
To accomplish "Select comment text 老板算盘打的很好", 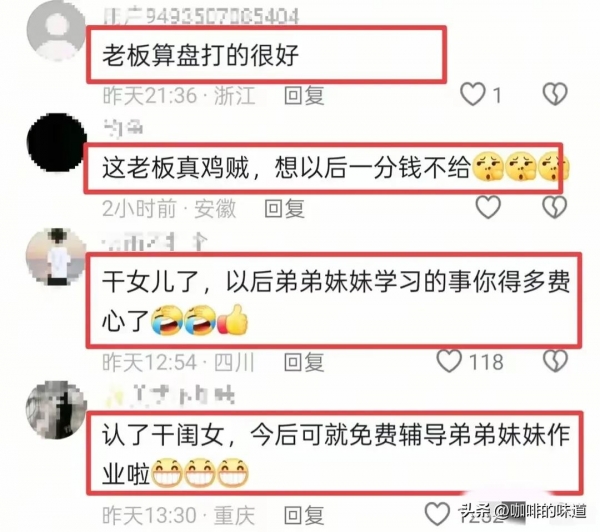I will [201, 55].
